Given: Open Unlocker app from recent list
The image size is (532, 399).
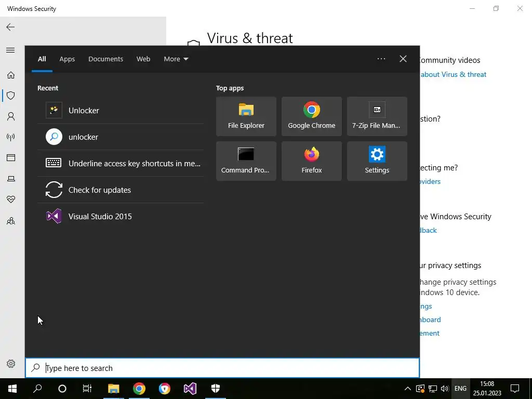Looking at the screenshot, I should click(x=121, y=110).
